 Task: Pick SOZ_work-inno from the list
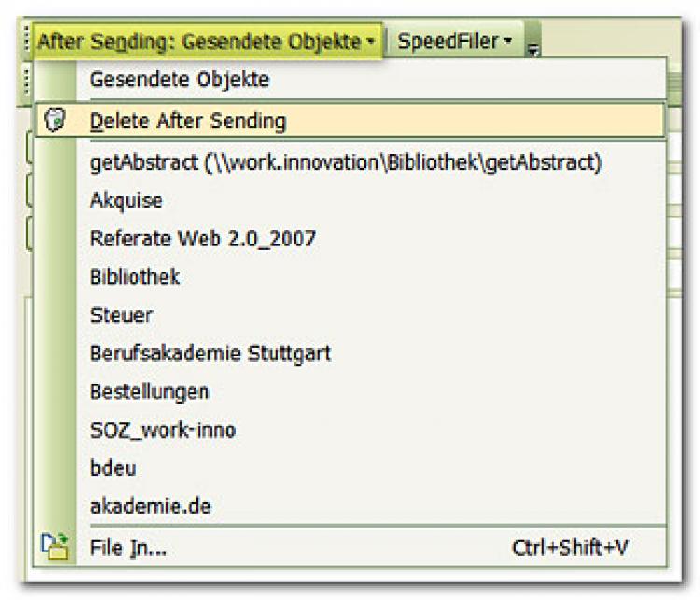pos(162,430)
